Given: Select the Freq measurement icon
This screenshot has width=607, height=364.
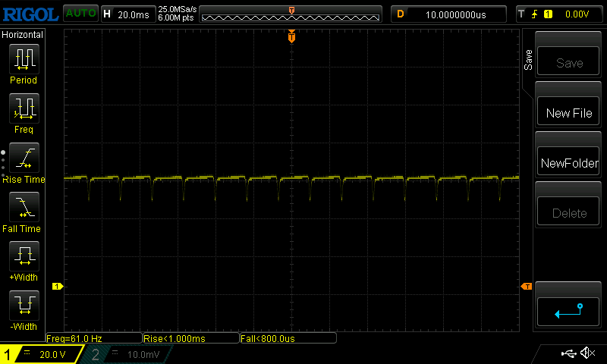Looking at the screenshot, I should tap(24, 108).
